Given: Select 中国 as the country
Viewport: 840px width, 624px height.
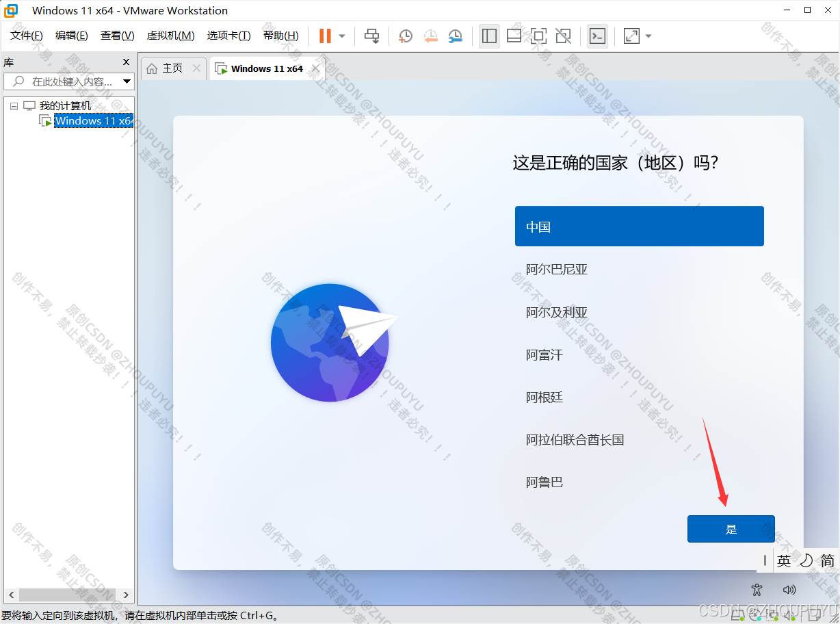Looking at the screenshot, I should (x=639, y=226).
